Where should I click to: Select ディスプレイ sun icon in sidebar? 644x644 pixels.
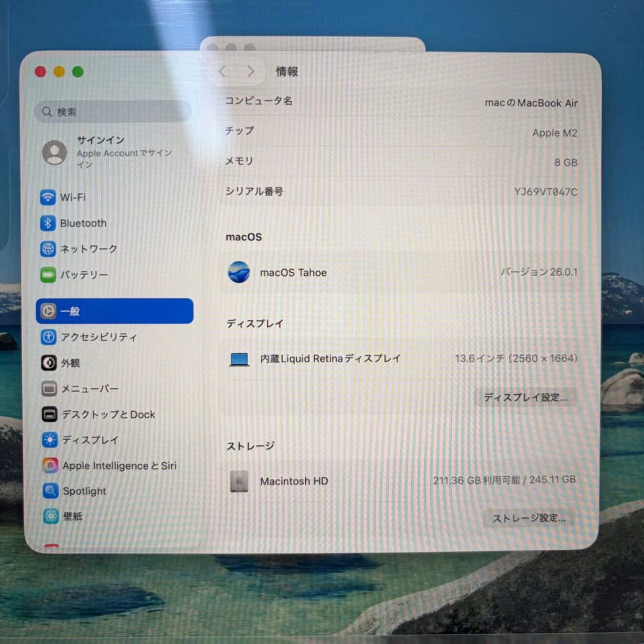click(x=50, y=440)
